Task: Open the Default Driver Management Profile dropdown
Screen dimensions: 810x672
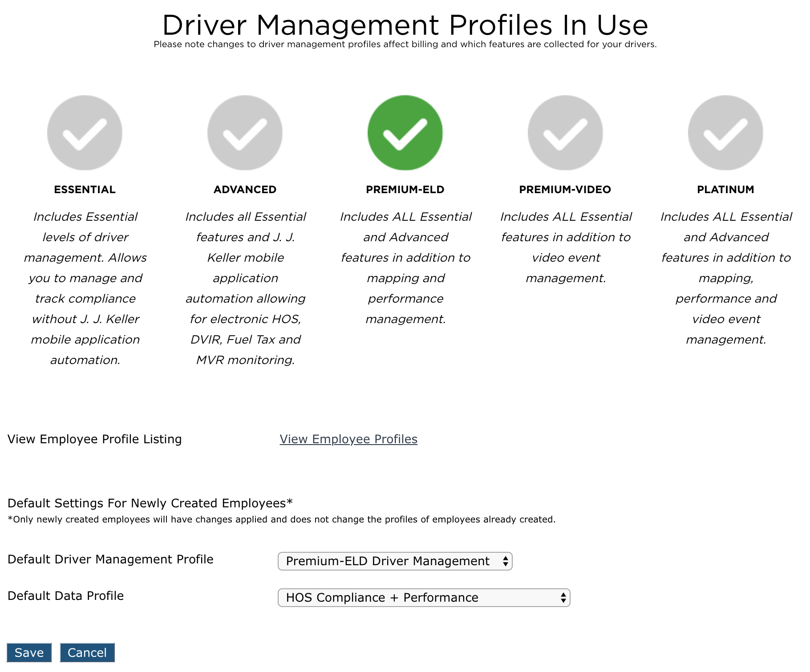Action: [395, 561]
